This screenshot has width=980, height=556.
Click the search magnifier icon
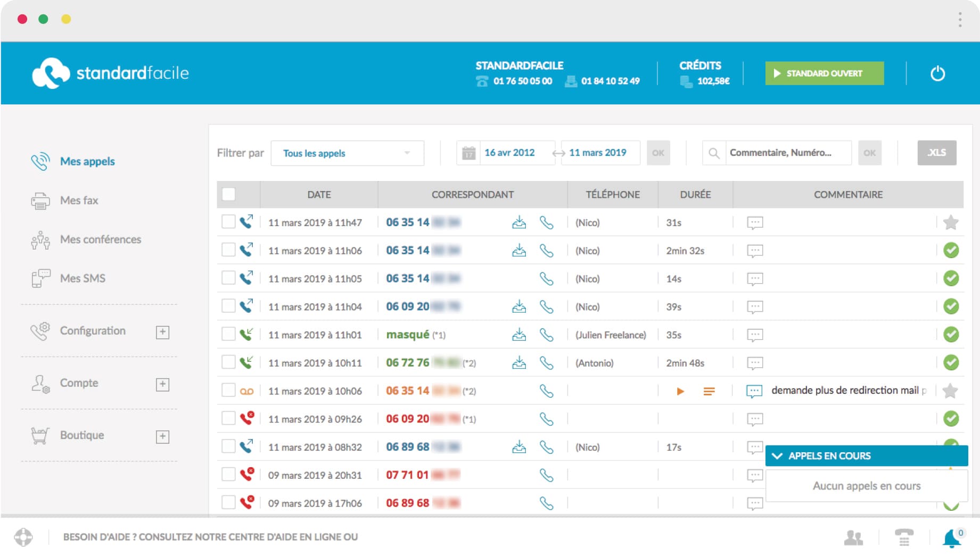714,153
